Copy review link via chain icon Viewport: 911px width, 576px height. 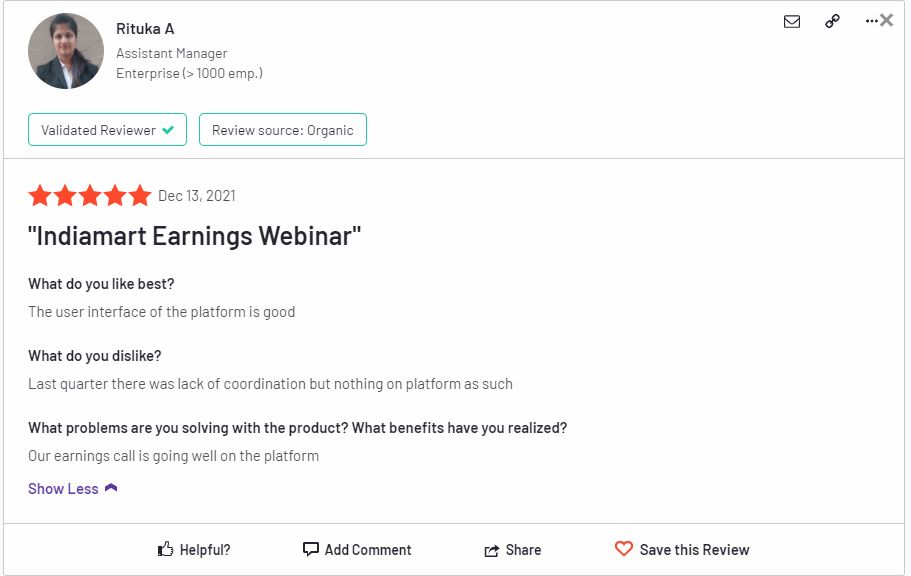click(832, 21)
